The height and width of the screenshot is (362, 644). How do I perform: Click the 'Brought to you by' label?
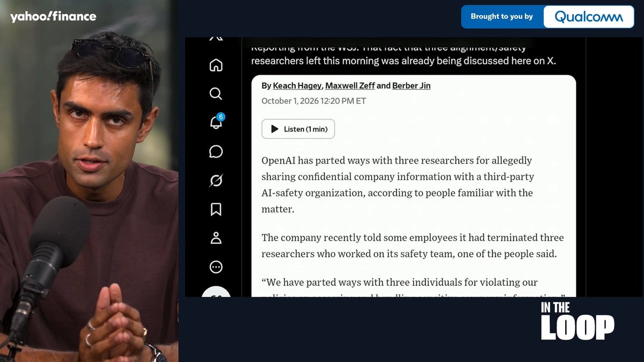point(502,17)
